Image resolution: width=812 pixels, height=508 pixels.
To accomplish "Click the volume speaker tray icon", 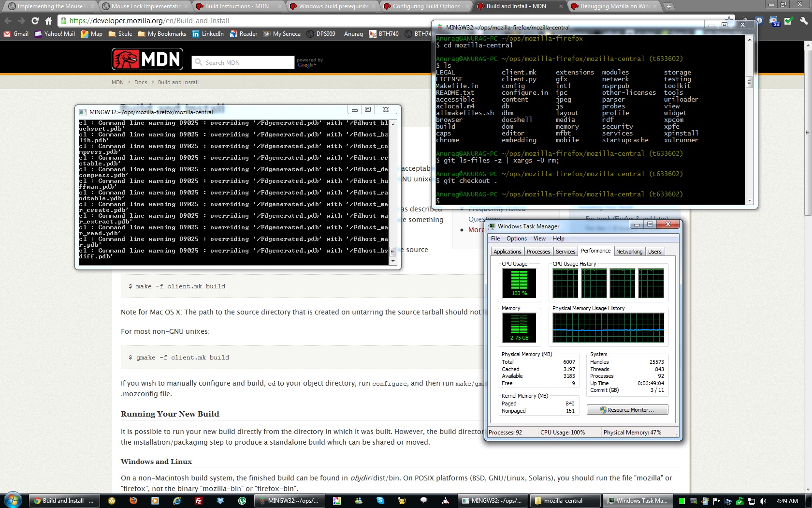I will pyautogui.click(x=763, y=501).
